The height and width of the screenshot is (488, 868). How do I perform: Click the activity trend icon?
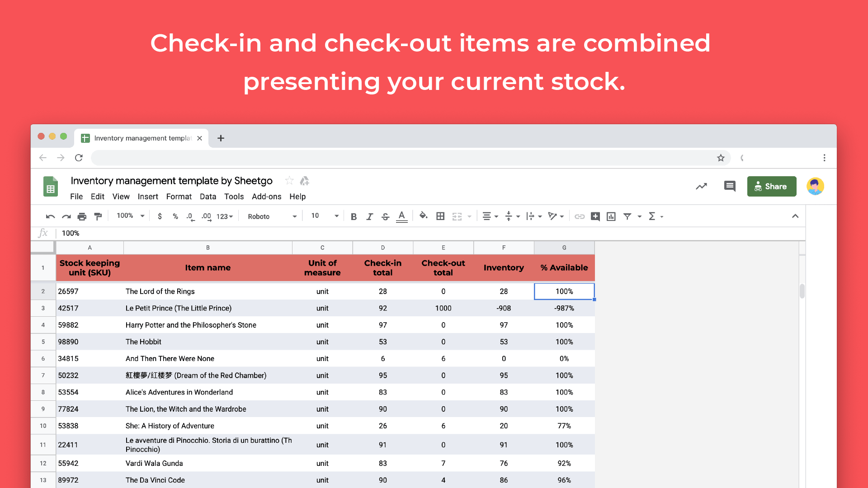point(701,186)
